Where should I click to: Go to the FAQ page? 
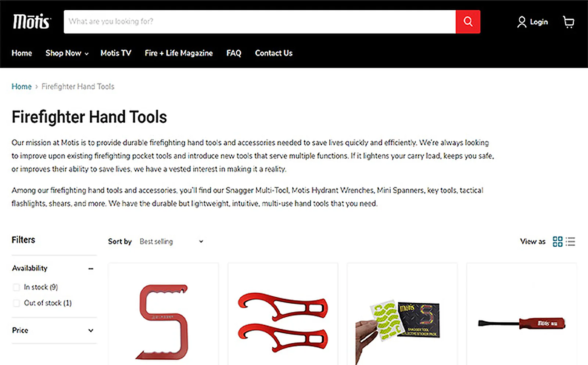[234, 53]
